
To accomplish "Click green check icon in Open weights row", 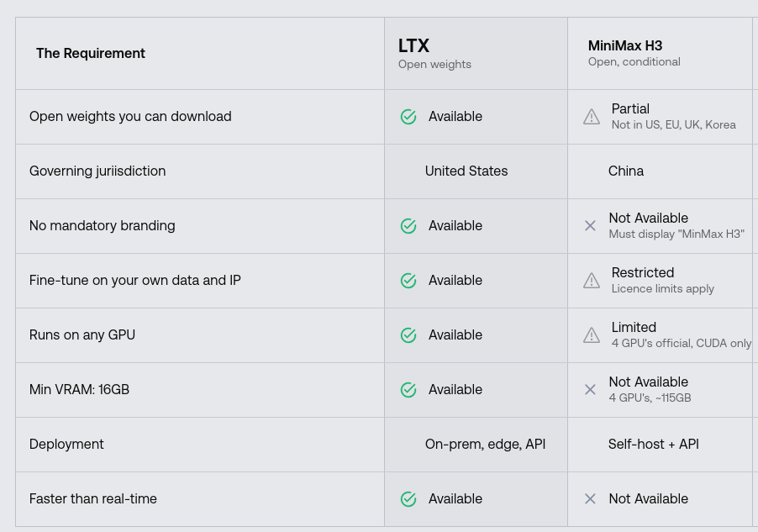I will click(x=408, y=117).
